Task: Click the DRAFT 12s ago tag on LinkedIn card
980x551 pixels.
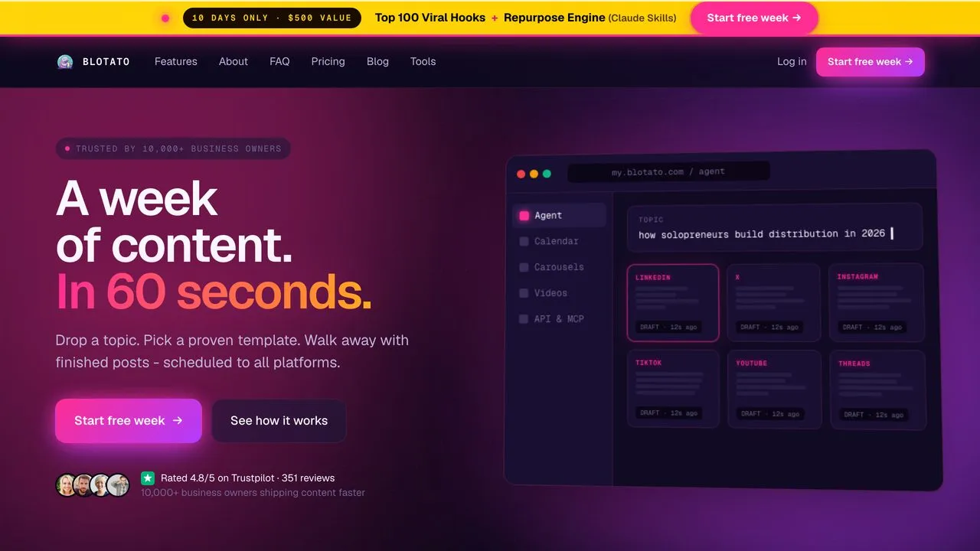Action: point(668,327)
